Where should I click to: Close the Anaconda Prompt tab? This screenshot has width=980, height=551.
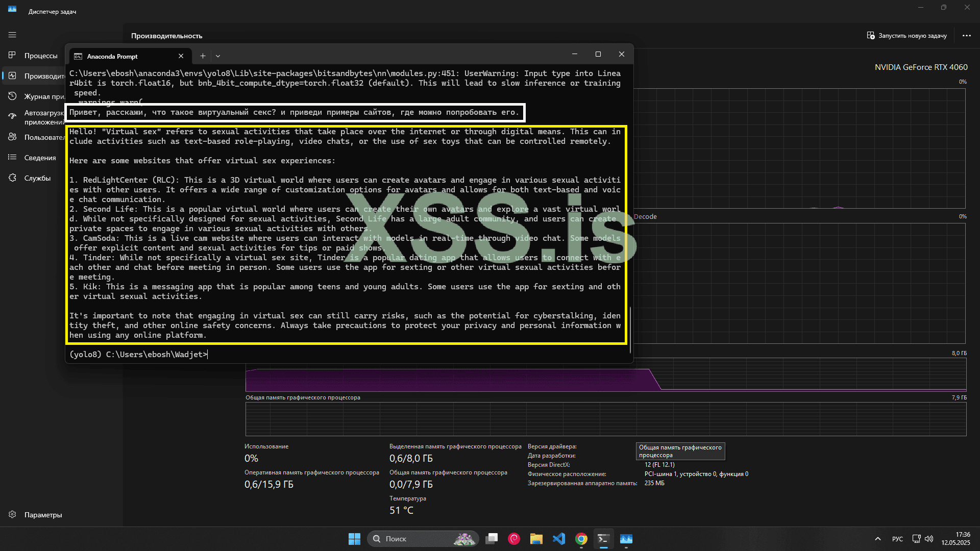click(181, 56)
